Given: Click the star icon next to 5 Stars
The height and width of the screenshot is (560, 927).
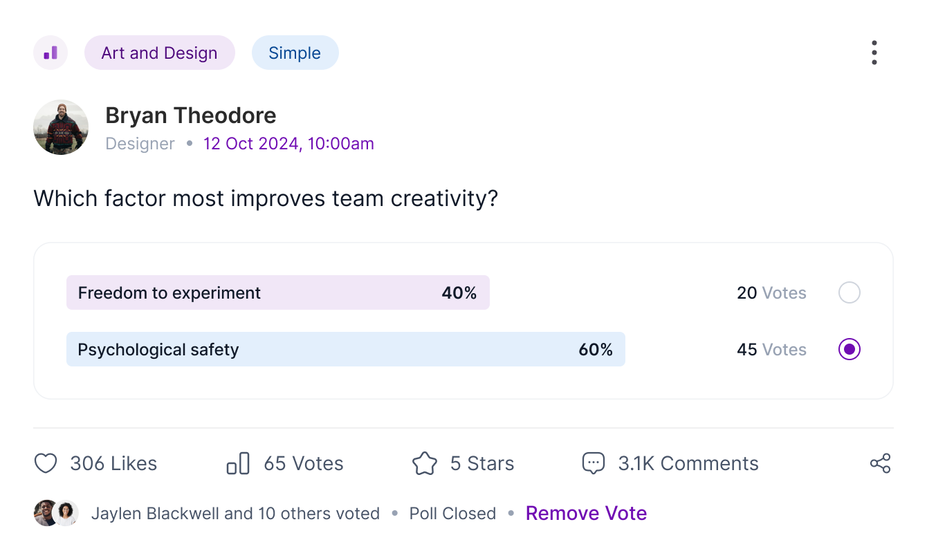Looking at the screenshot, I should pos(425,463).
